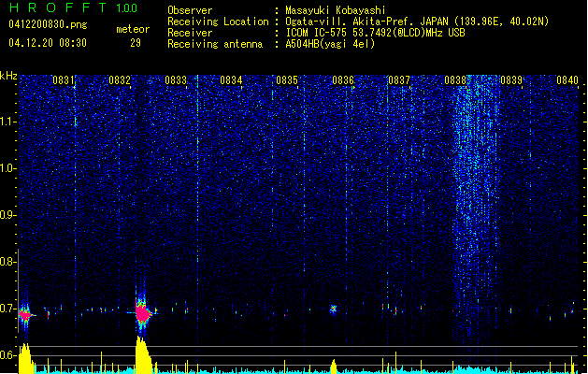Click the date stamp 04.12.20 08:30
This screenshot has width=588, height=374.
(48, 43)
